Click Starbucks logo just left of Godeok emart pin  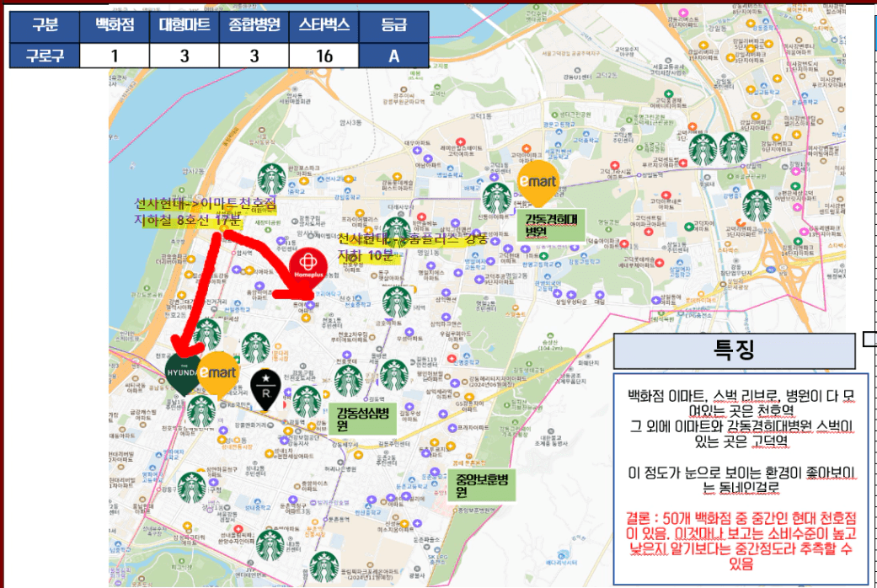point(497,198)
